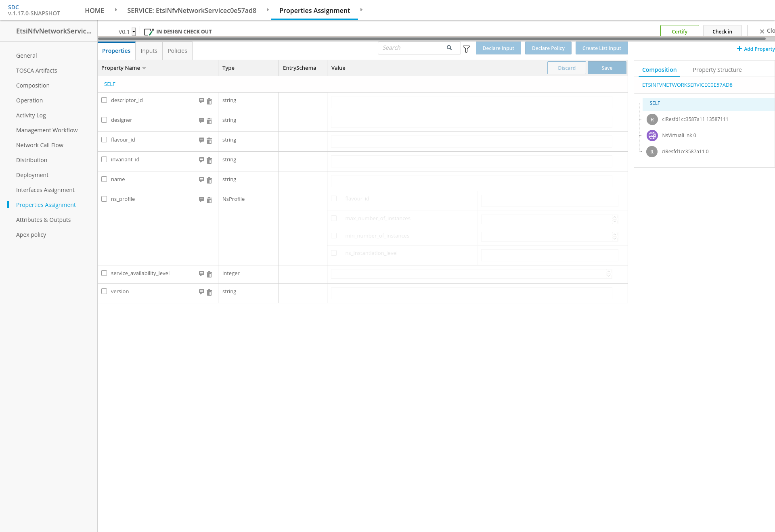The height and width of the screenshot is (532, 775).
Task: Select ciResfd1cc3587a11 0 resource icon
Action: click(x=652, y=152)
